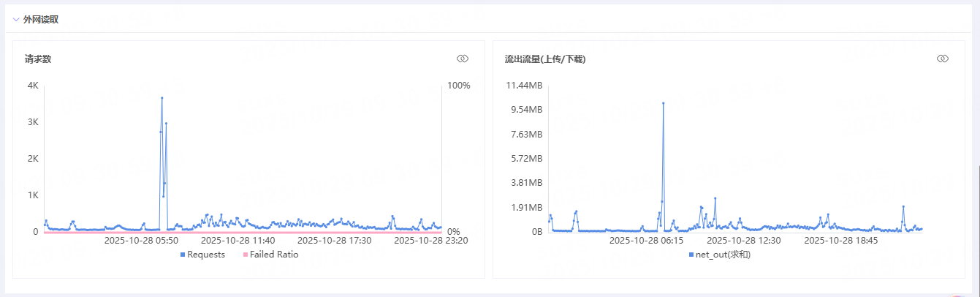Click the 2025-10-28 05:50 axis label
980x297 pixels.
tap(141, 240)
